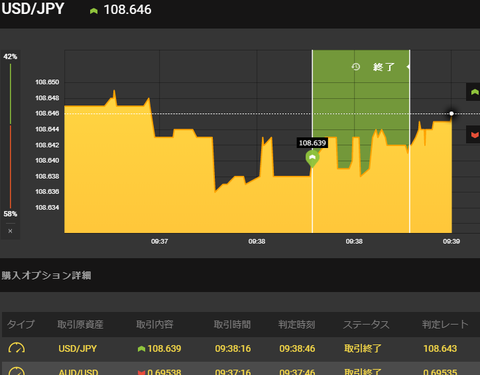
Task: Select USD/JPY asset in trade table
Action: pos(78,349)
